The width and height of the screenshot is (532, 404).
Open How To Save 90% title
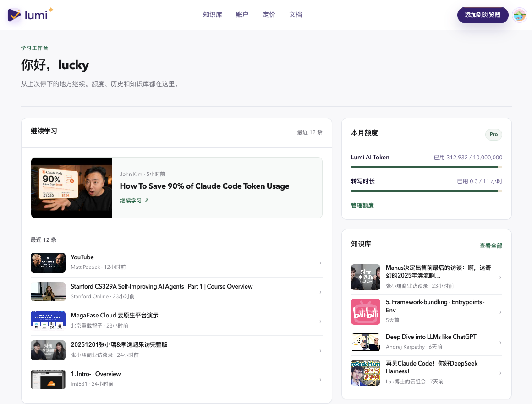tap(204, 186)
